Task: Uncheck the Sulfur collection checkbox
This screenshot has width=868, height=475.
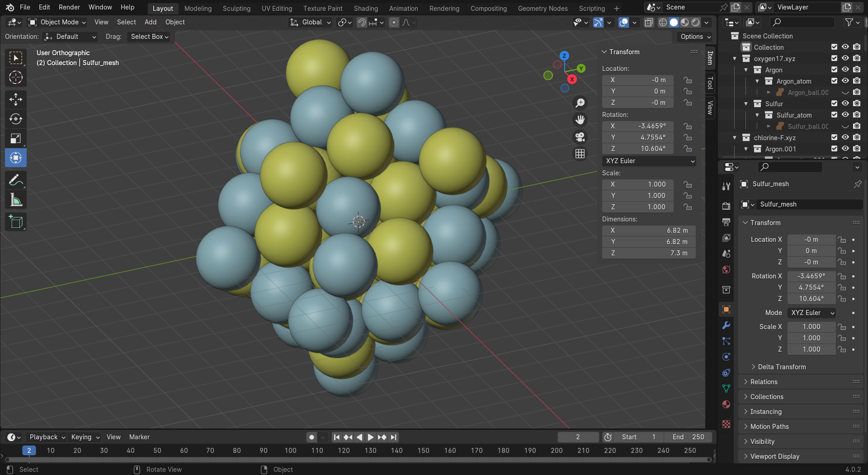Action: pos(834,103)
